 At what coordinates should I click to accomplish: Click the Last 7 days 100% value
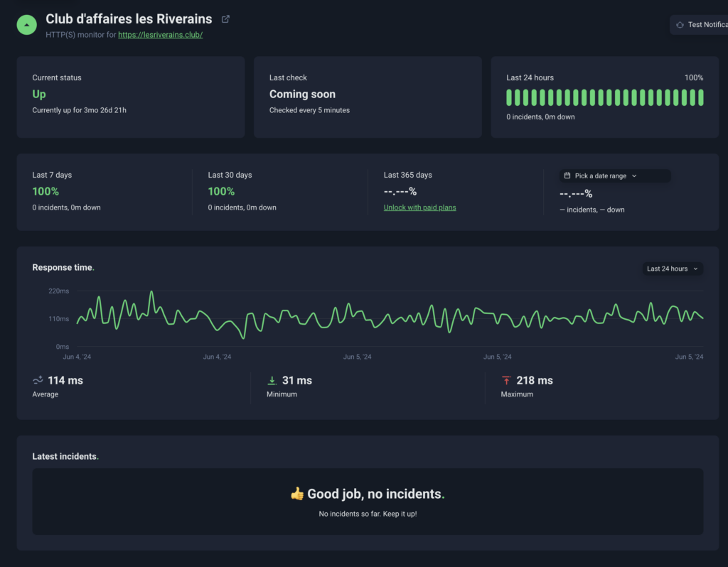point(45,191)
